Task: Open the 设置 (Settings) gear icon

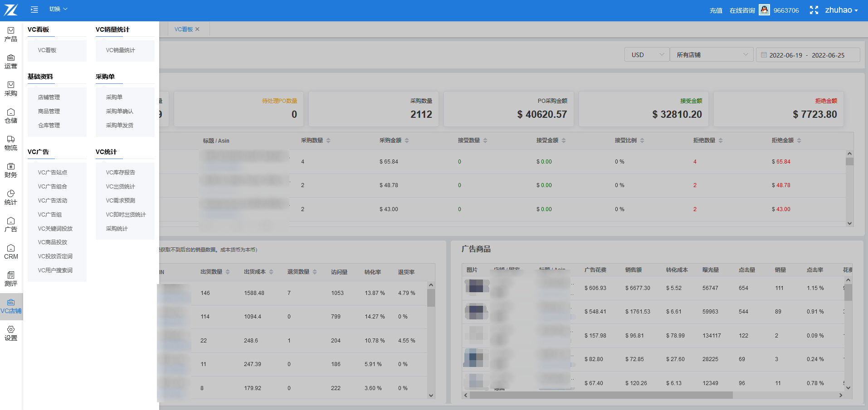Action: (x=11, y=333)
